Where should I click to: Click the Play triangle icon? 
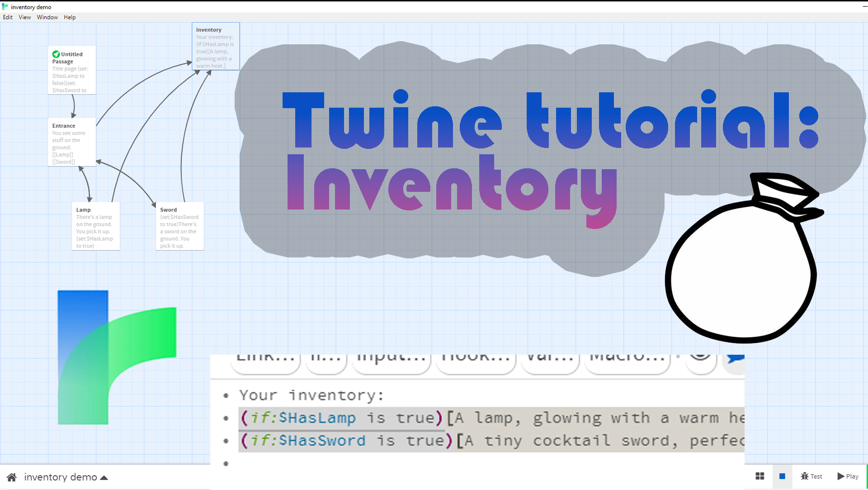point(842,476)
